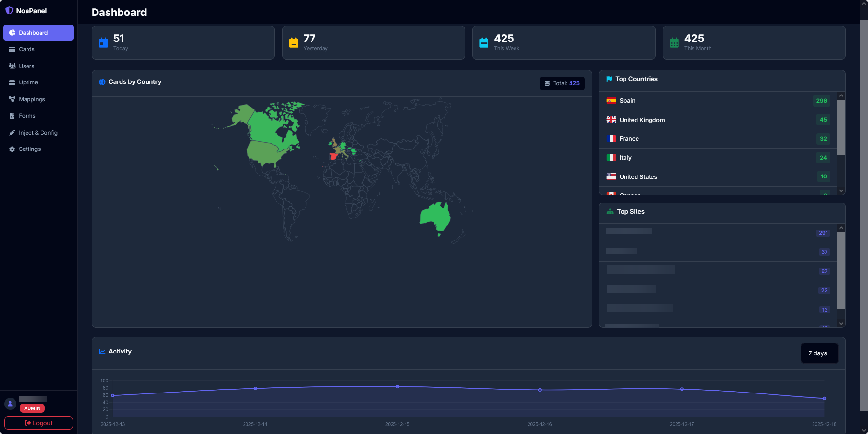The height and width of the screenshot is (434, 868).
Task: Click the globe icon beside Cards by Country
Action: point(102,82)
